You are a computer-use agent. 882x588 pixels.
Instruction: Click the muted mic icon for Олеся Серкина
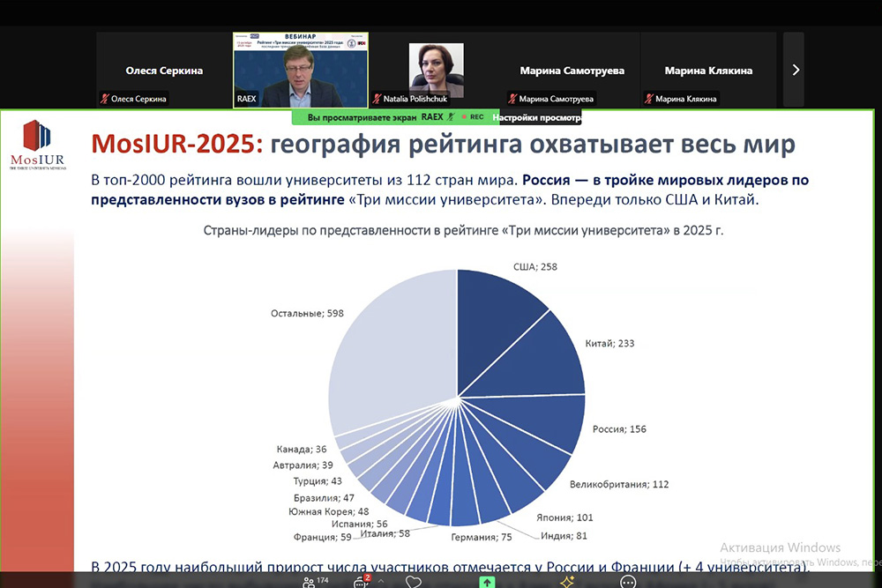tap(105, 99)
